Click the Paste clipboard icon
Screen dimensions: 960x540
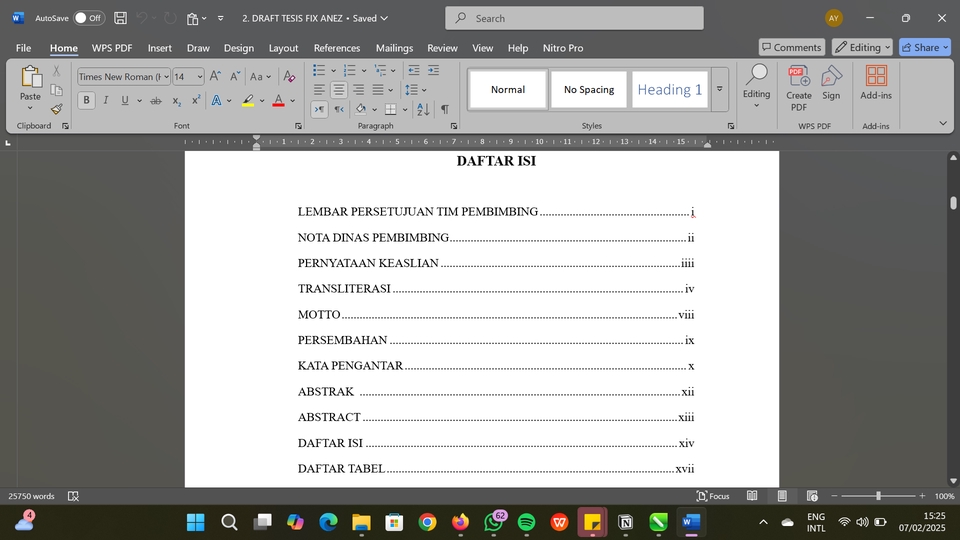pos(30,77)
